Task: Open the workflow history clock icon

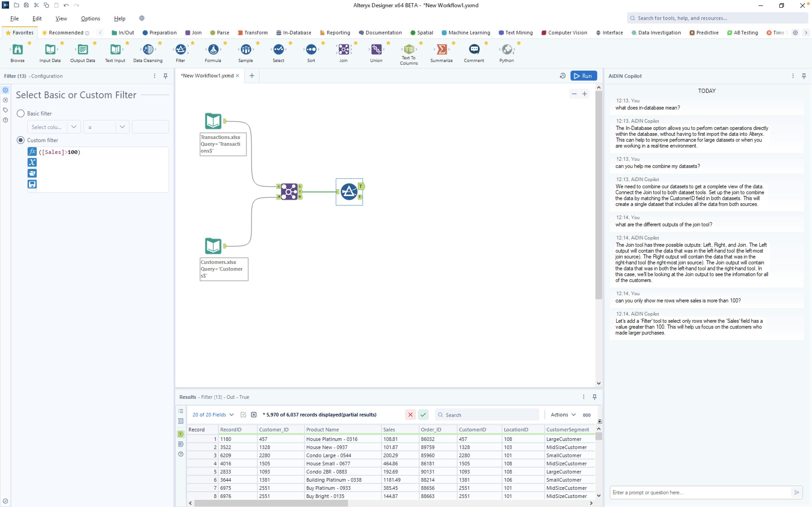Action: tap(563, 76)
